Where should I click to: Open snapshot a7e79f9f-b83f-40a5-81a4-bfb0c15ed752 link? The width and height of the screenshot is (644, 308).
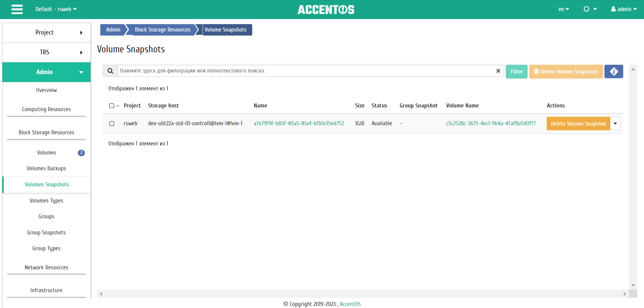point(299,123)
